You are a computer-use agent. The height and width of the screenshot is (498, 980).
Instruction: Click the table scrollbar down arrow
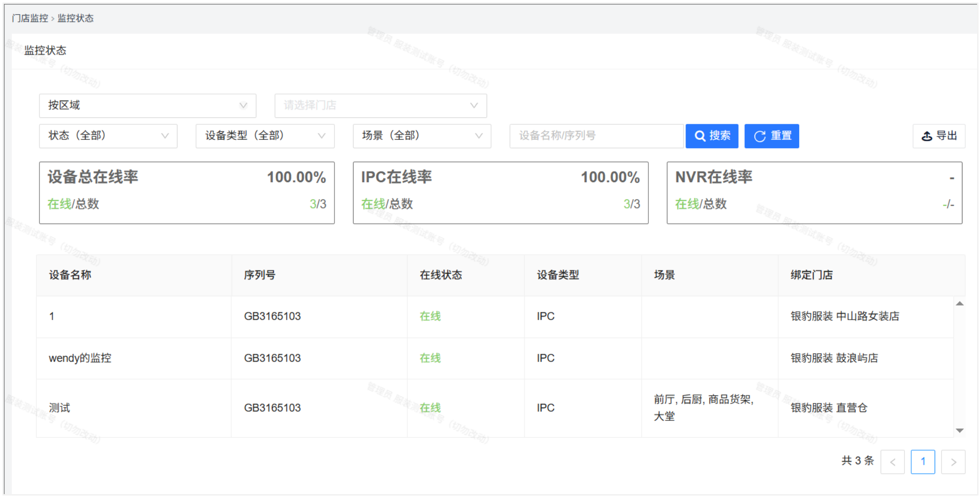[x=960, y=430]
